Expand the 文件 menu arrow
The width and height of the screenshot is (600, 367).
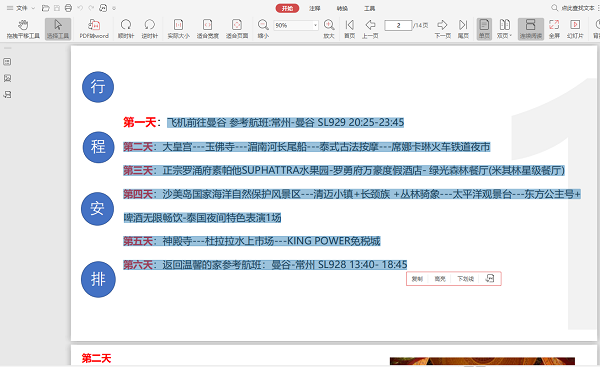pos(33,8)
